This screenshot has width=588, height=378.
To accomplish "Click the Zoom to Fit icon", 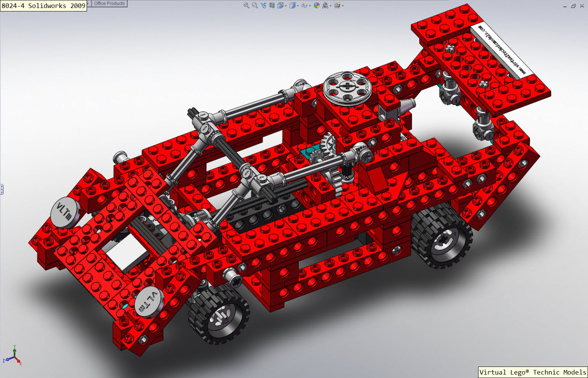I will (246, 5).
